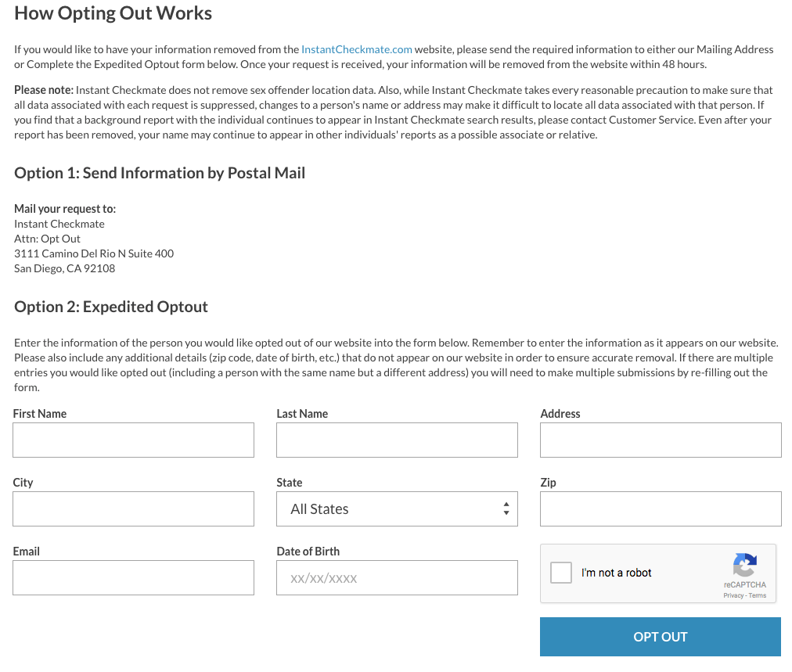Click the Option 2: Expedited Optout heading

111,307
